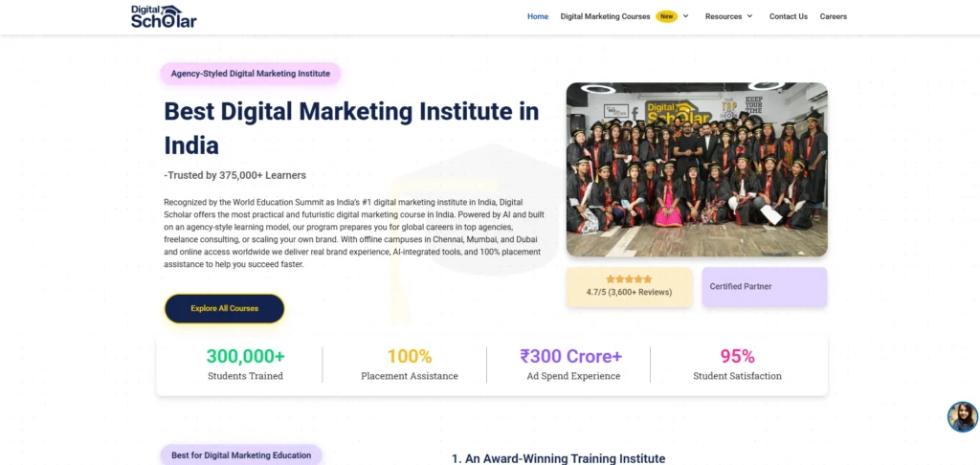Visit the Careers page
980x465 pixels.
click(x=834, y=16)
